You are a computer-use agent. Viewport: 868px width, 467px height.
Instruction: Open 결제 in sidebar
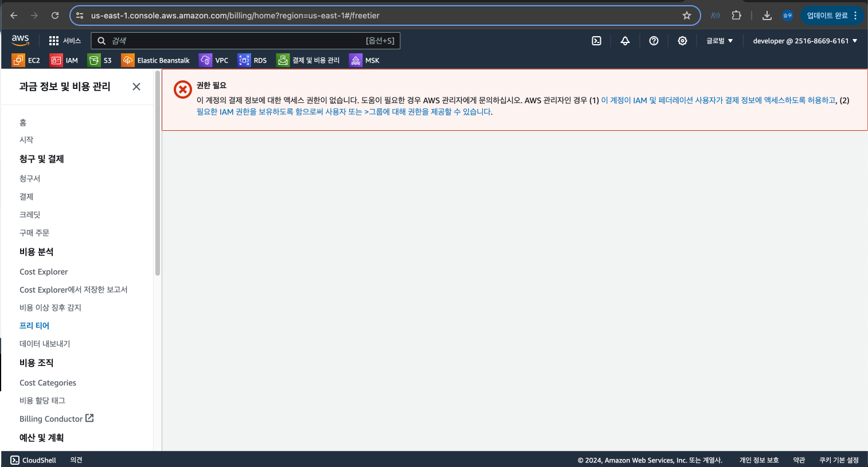click(x=26, y=196)
